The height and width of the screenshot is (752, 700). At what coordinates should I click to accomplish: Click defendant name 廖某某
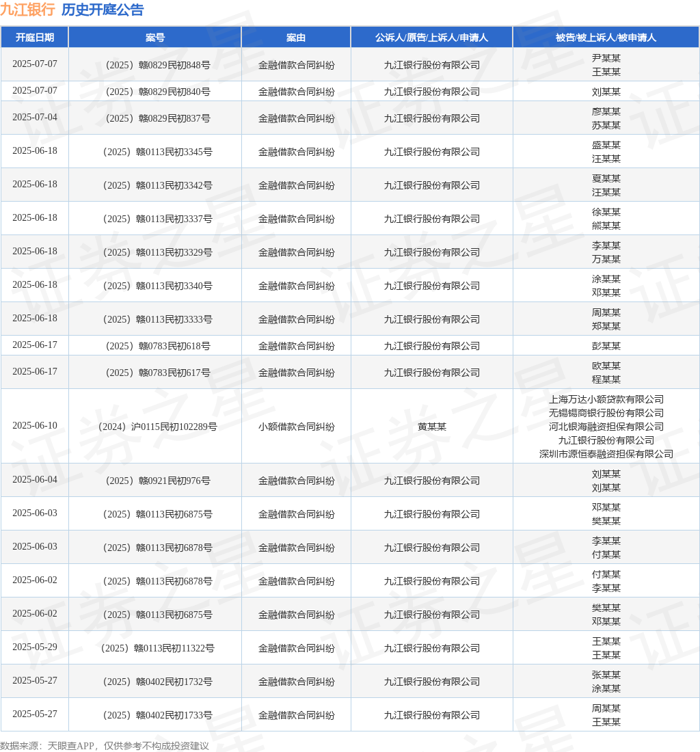(606, 111)
